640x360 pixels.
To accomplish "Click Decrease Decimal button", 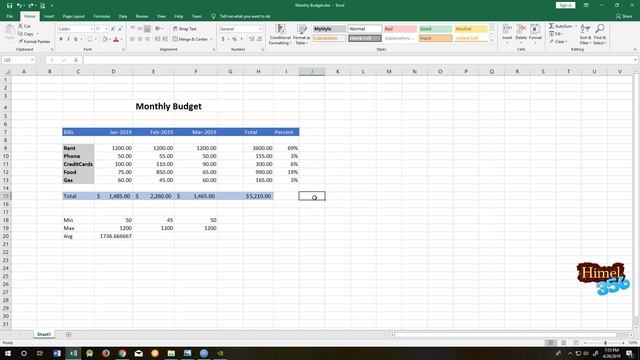I will click(x=259, y=39).
